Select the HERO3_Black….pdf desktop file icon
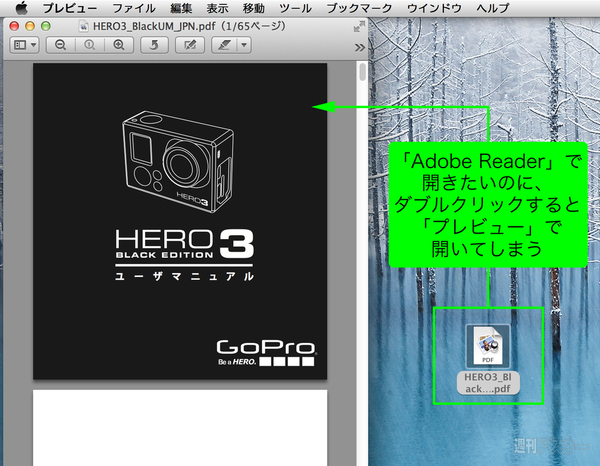 [488, 346]
